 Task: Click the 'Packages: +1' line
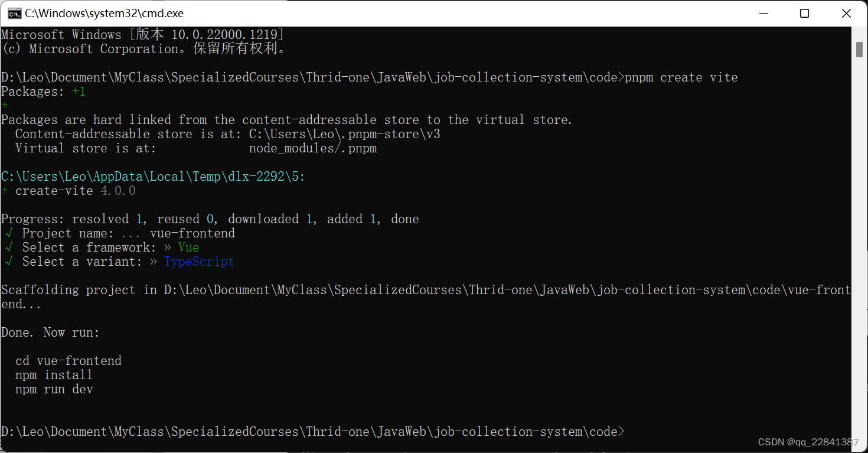coord(44,92)
